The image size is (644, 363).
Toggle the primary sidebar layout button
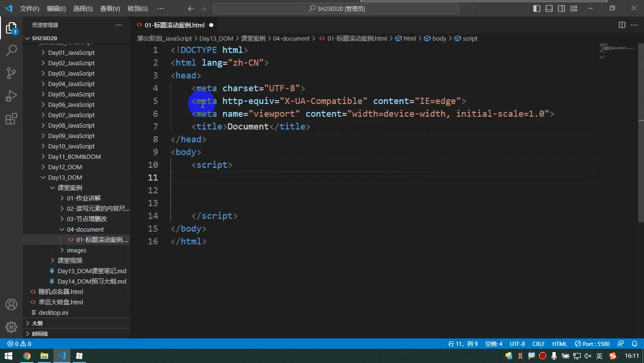point(537,9)
